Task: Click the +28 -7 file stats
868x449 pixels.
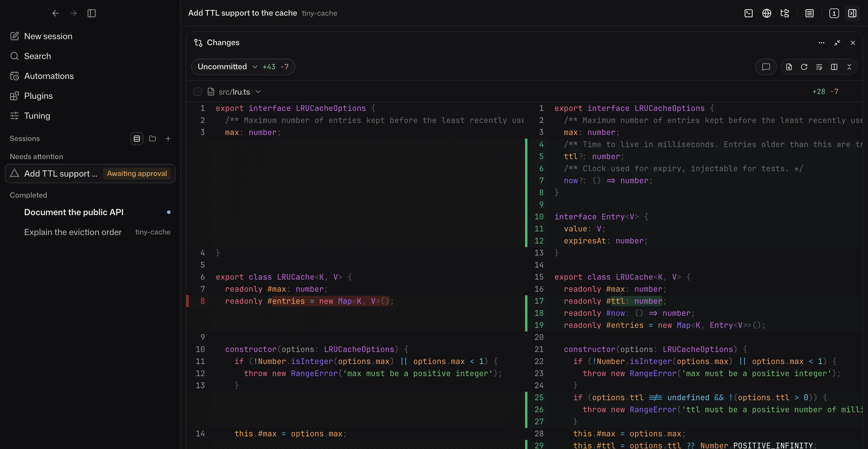Action: pos(825,92)
